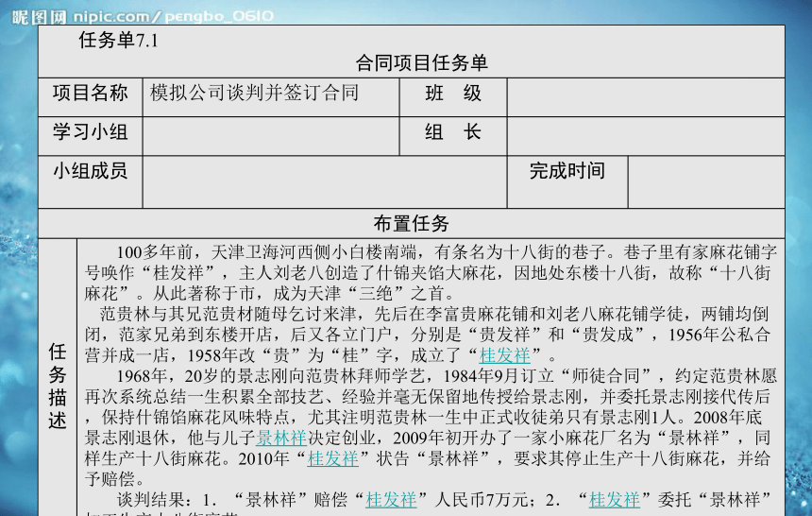Click the 桂发祥 link before 委托

(x=614, y=500)
